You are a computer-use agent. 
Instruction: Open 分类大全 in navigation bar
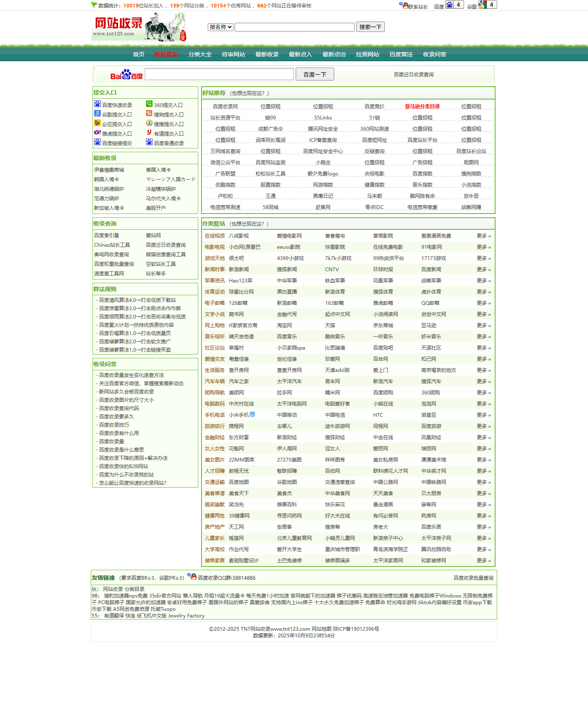coord(200,54)
